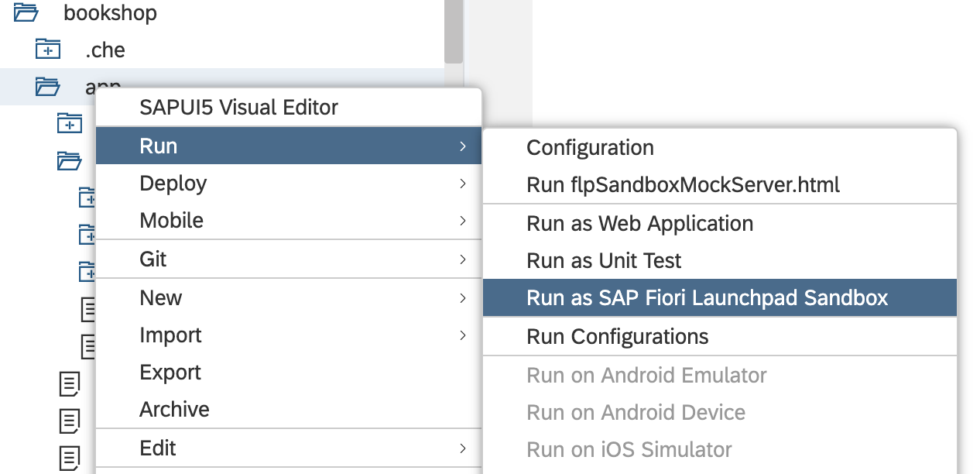This screenshot has height=474, width=980.
Task: Open SAPUI5 Visual Editor from context menu
Action: pos(288,107)
